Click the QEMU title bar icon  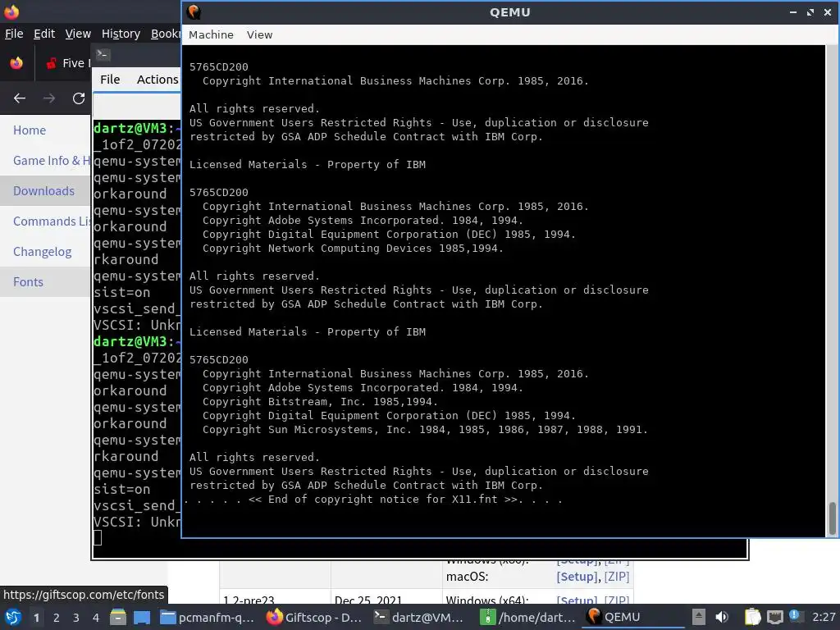(194, 11)
